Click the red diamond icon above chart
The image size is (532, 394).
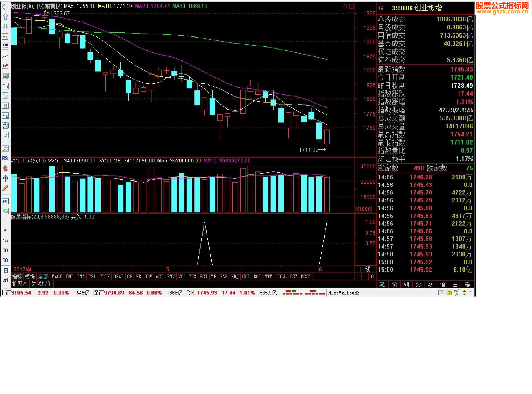(x=345, y=7)
